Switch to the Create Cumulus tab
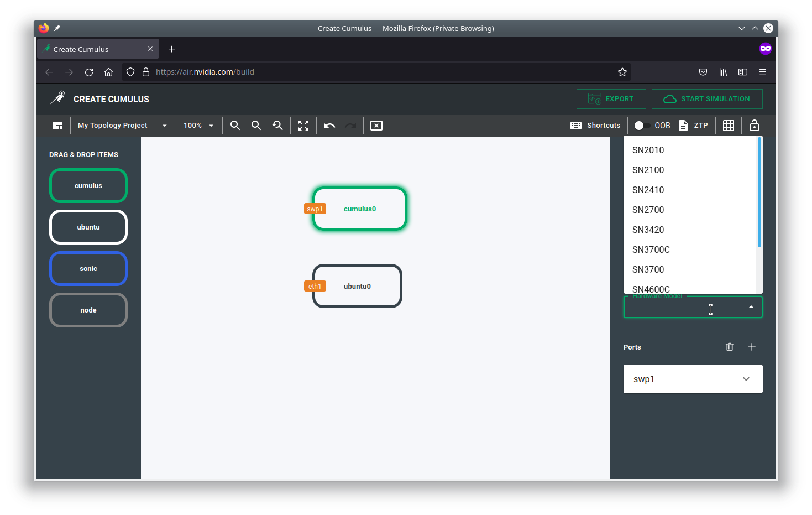Image resolution: width=812 pixels, height=515 pixels. tap(98, 49)
